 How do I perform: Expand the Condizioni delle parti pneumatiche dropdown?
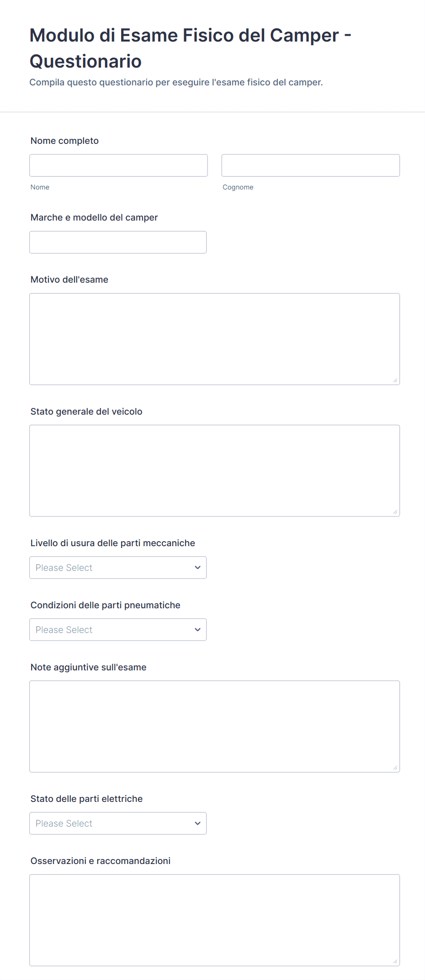(x=118, y=630)
